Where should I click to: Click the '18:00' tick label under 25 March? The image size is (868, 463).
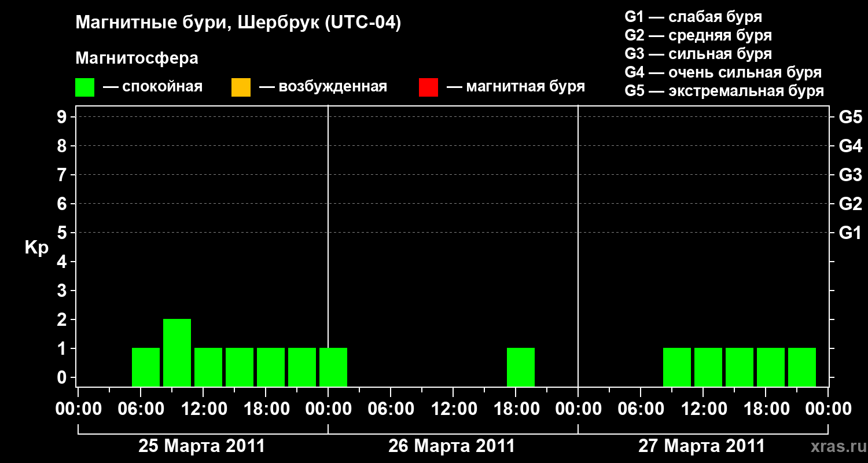[266, 409]
